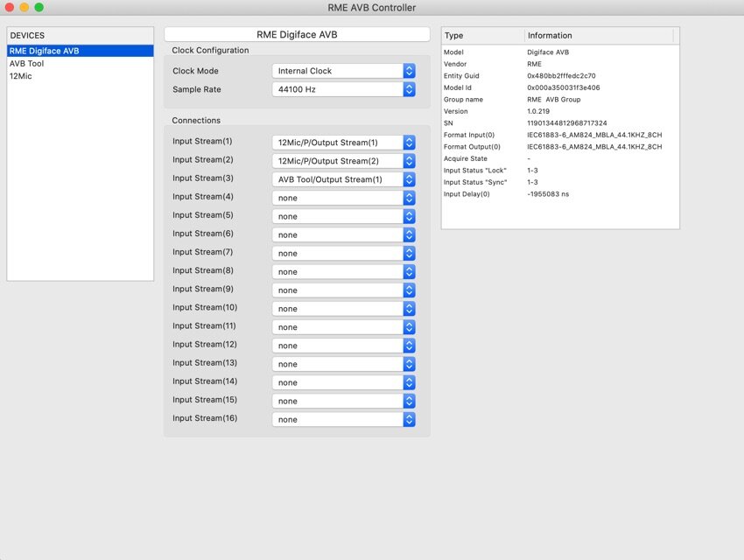Open Input Stream(13) dropdown
The height and width of the screenshot is (560, 744).
click(343, 364)
